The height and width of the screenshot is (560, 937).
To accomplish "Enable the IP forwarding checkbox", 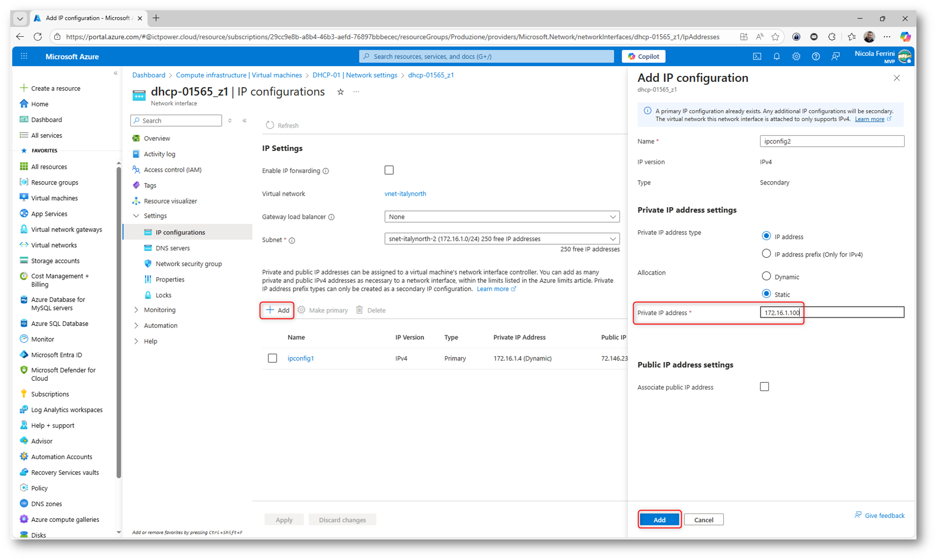I will click(389, 170).
